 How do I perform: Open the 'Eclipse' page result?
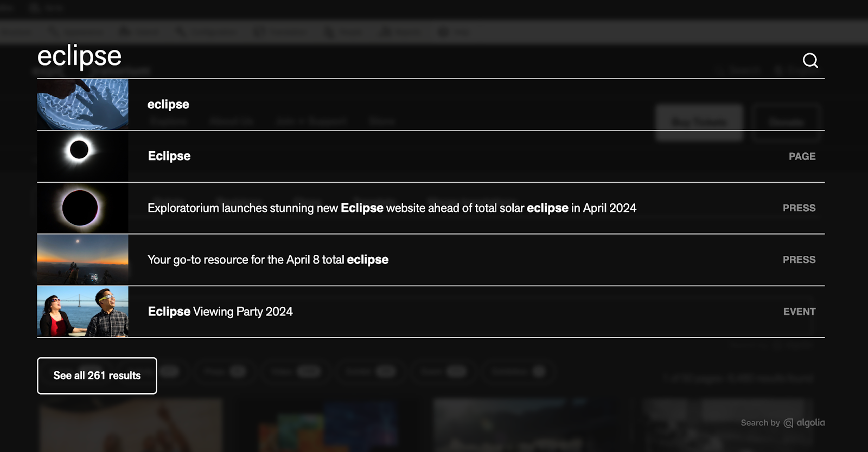(x=431, y=156)
